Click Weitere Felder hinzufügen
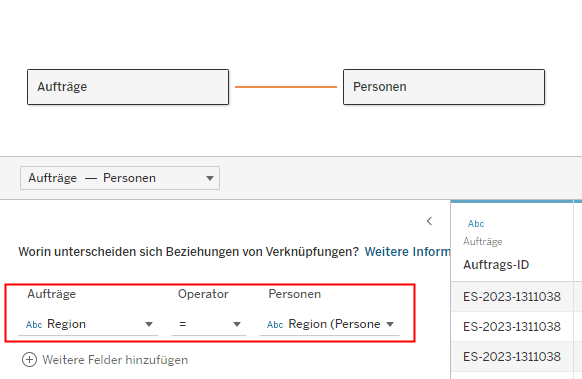The image size is (582, 379). (x=115, y=360)
